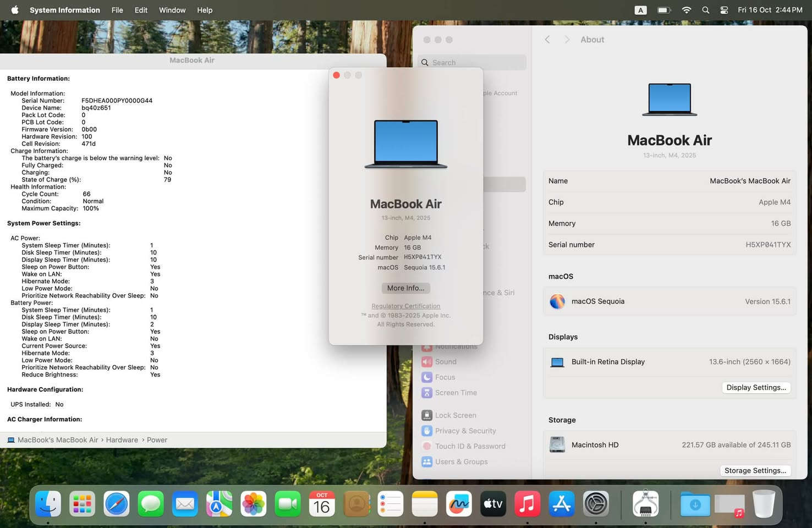Open the Edit menu
This screenshot has width=812, height=528.
tap(141, 10)
